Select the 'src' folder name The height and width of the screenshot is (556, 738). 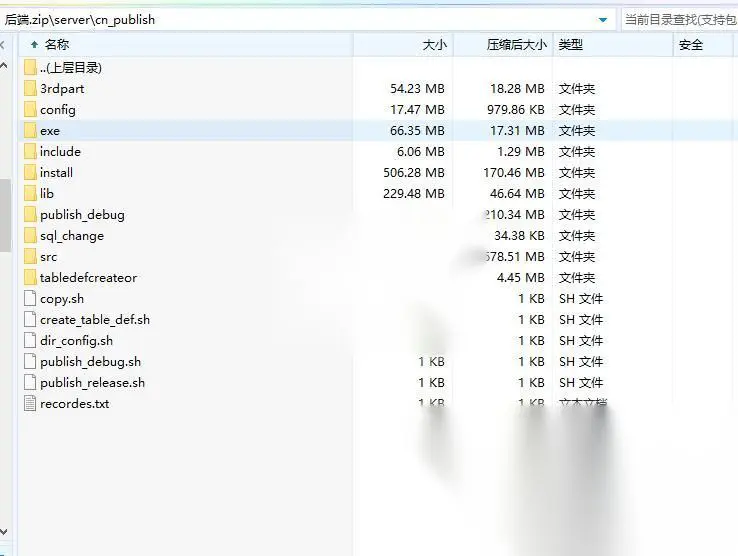(48, 257)
